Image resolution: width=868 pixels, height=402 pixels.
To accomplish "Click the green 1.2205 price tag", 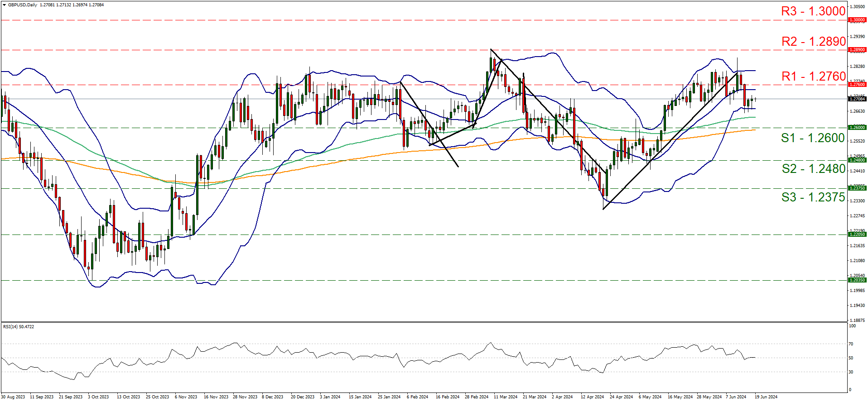I will [x=857, y=234].
